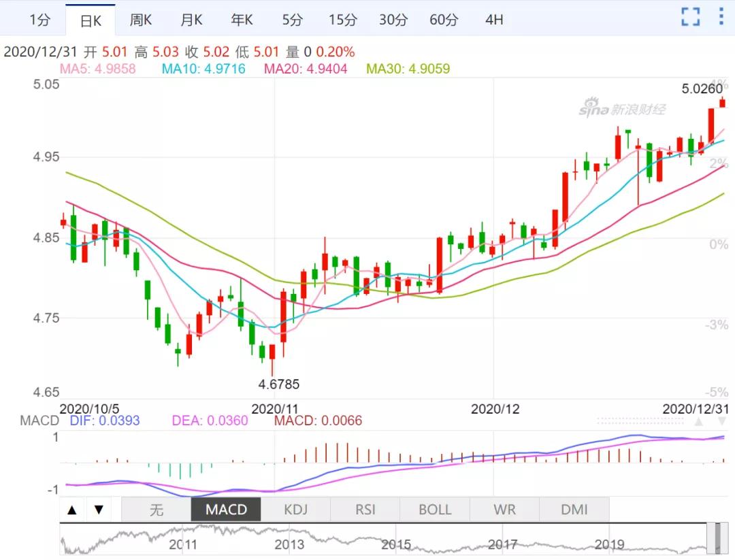Enable the KDJ indicator

296,510
